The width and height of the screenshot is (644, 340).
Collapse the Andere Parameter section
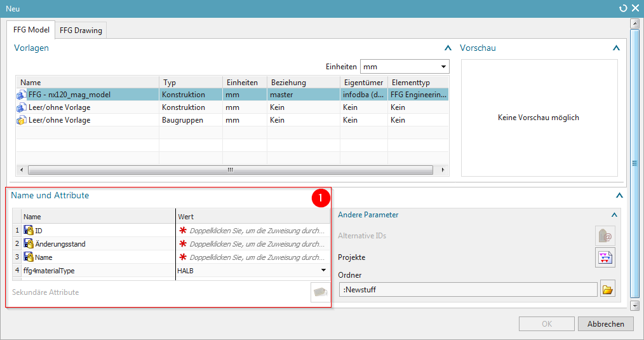(614, 215)
